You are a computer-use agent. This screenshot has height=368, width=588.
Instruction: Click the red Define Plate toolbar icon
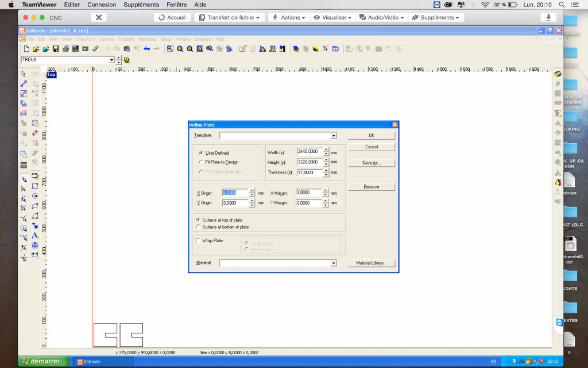(243, 49)
